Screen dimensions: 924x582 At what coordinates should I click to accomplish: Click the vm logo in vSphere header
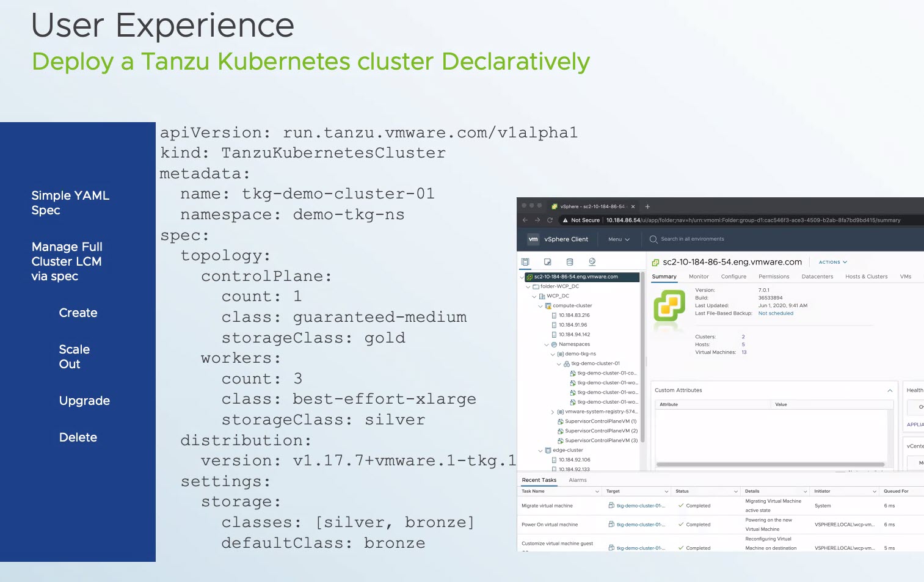coord(533,239)
